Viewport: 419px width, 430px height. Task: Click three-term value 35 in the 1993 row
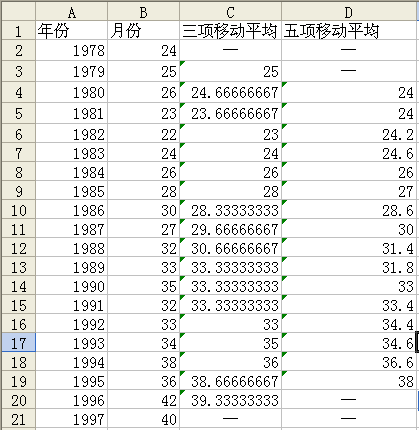[230, 343]
